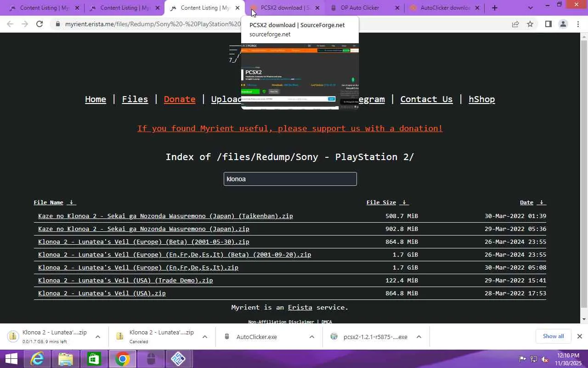Image resolution: width=588 pixels, height=368 pixels.
Task: Switch to the first Content Listing tab
Action: coord(45,8)
